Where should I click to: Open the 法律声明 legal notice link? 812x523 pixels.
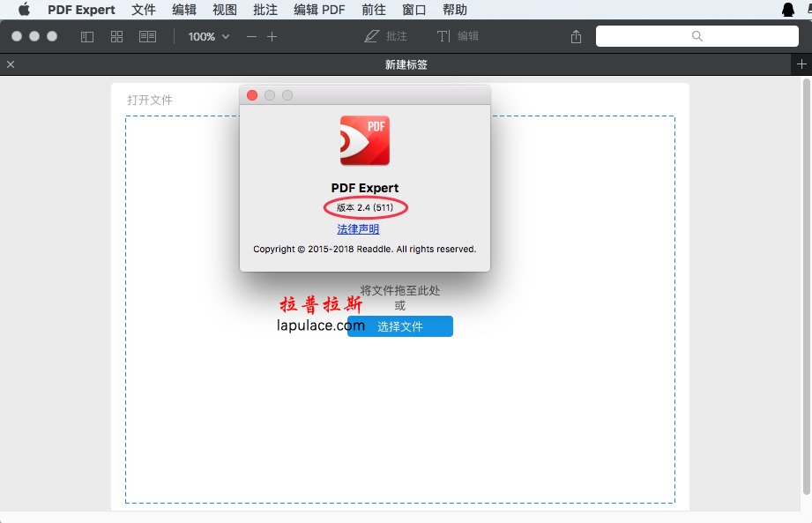[358, 229]
